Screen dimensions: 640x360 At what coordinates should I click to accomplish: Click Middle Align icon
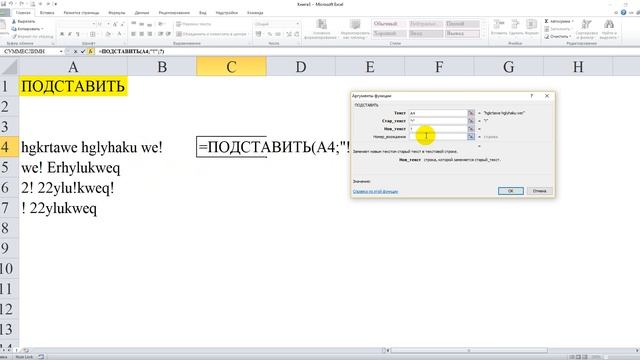point(142,24)
